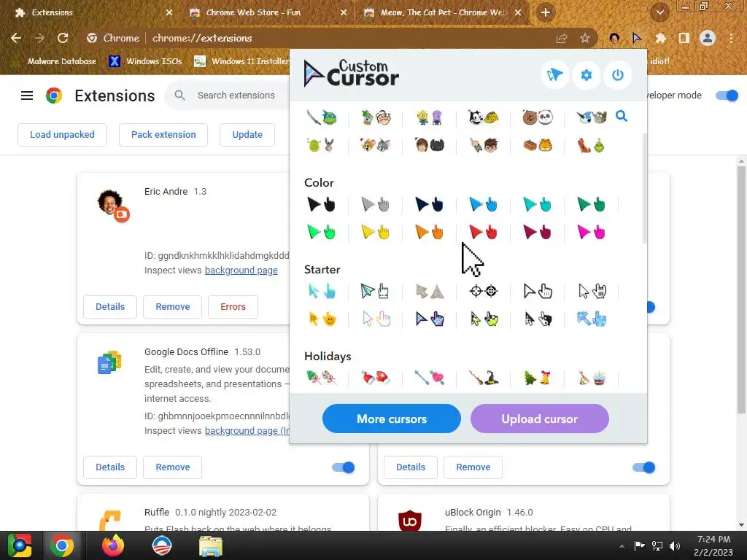Click the Search extensions field

coord(236,96)
